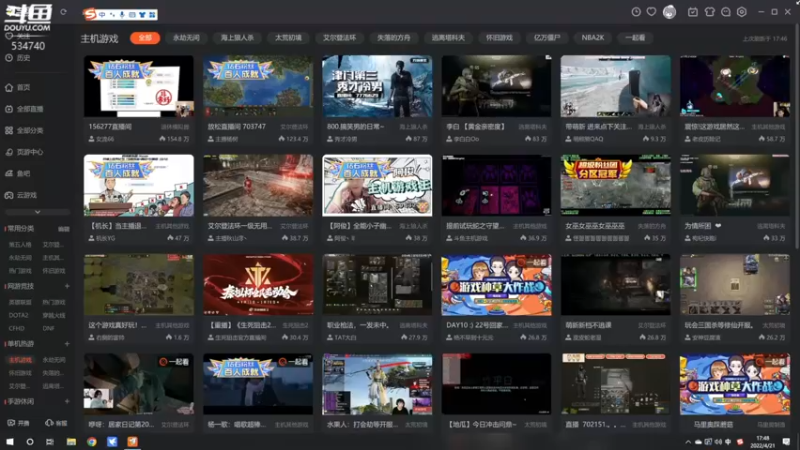This screenshot has width=800, height=450.
Task: Open Windows search circle on taskbar
Action: 30,442
